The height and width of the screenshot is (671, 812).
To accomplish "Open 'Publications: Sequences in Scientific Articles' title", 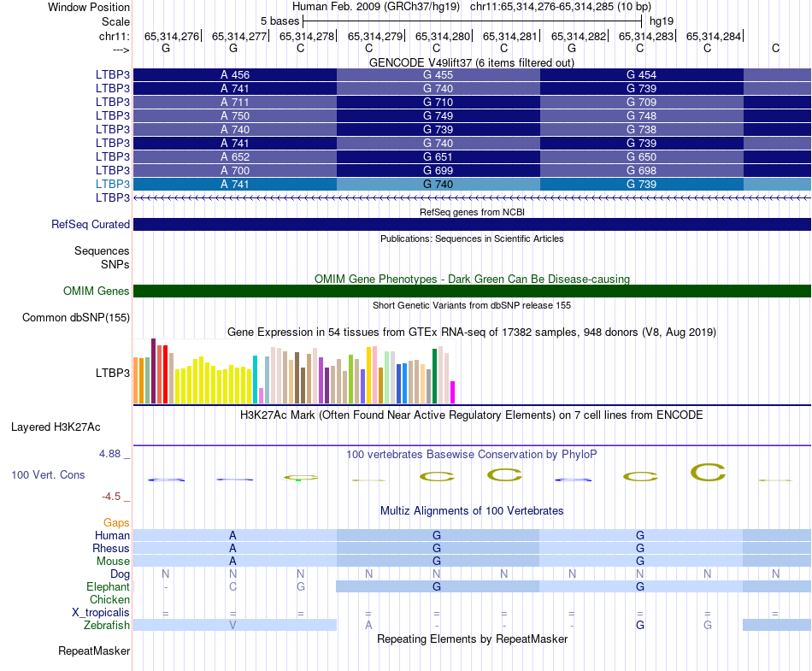I will tap(472, 238).
